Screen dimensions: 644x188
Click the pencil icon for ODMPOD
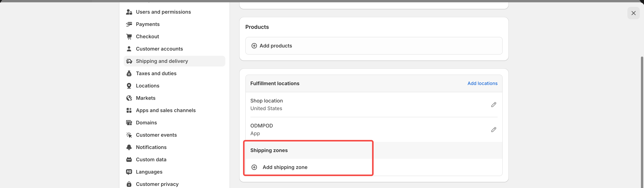[494, 130]
